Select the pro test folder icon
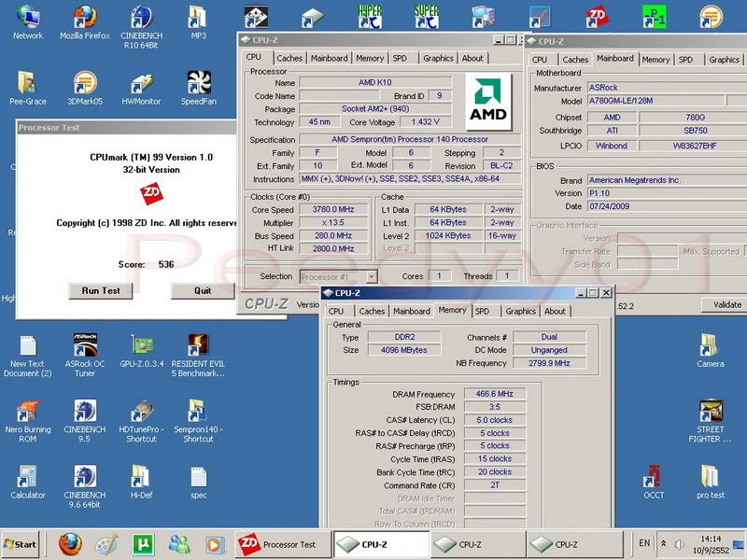Viewport: 747px width, 560px height. point(711,482)
